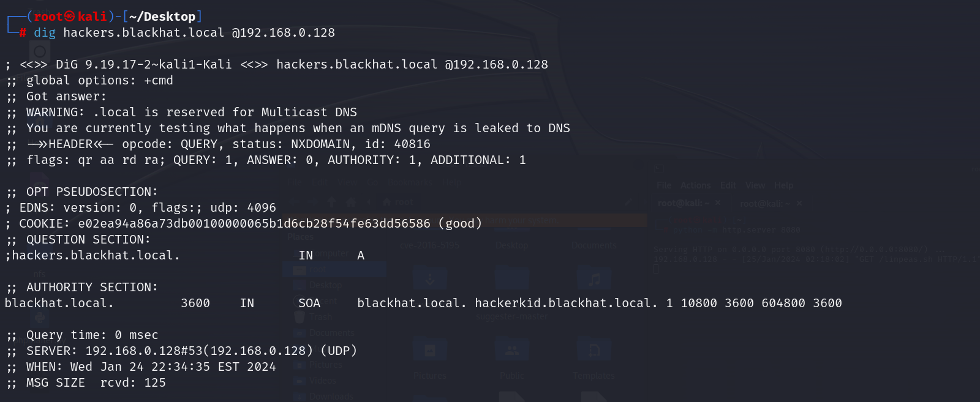The height and width of the screenshot is (402, 980).
Task: Click the go-up arrow in file manager toolbar
Action: tap(332, 202)
